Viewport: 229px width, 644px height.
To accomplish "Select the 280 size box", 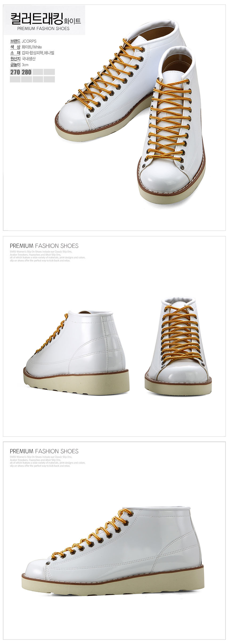I will [x=27, y=72].
